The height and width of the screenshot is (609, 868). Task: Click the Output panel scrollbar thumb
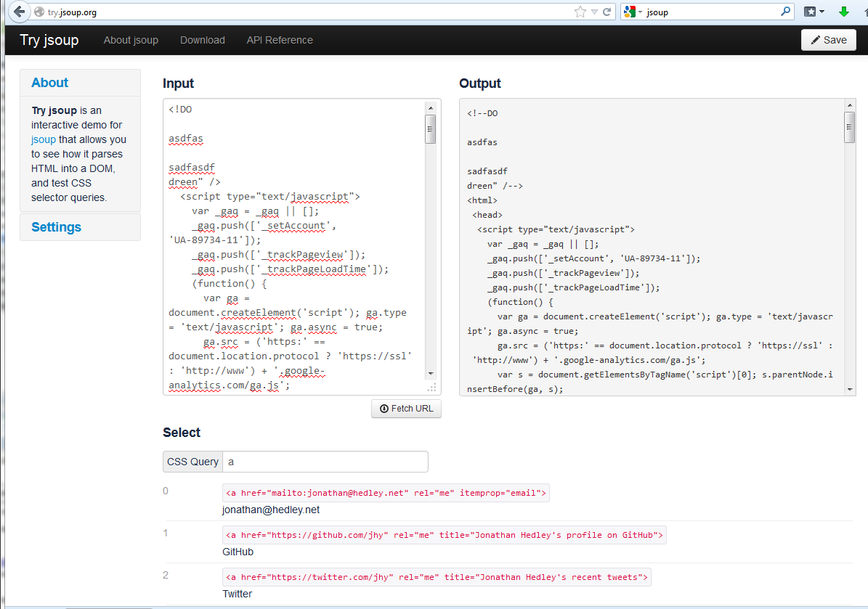point(850,127)
